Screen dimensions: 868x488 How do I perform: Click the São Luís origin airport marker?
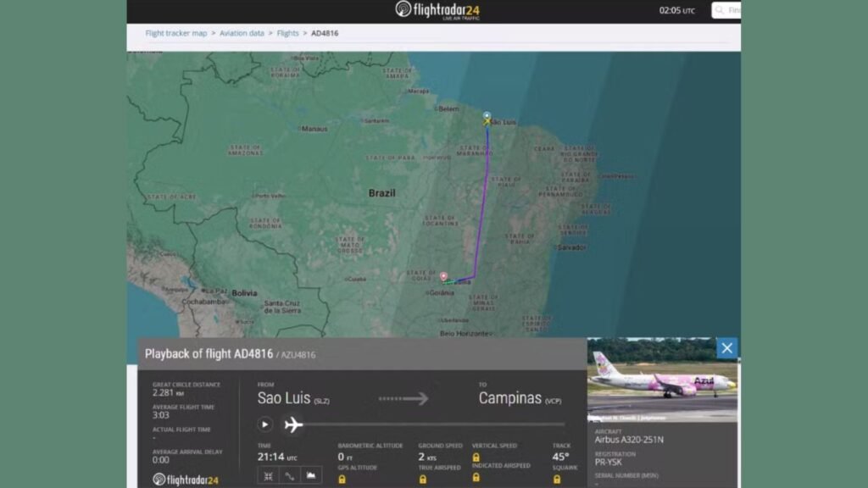click(487, 118)
